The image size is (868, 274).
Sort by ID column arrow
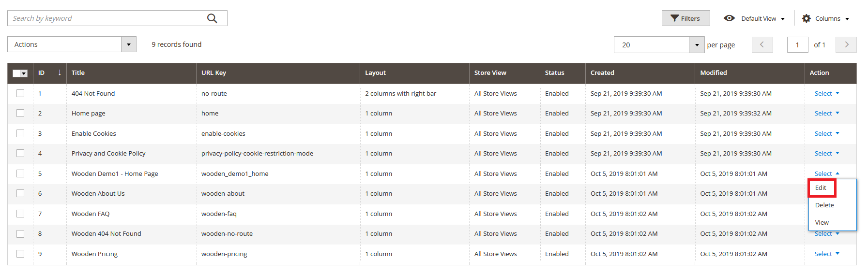(60, 72)
